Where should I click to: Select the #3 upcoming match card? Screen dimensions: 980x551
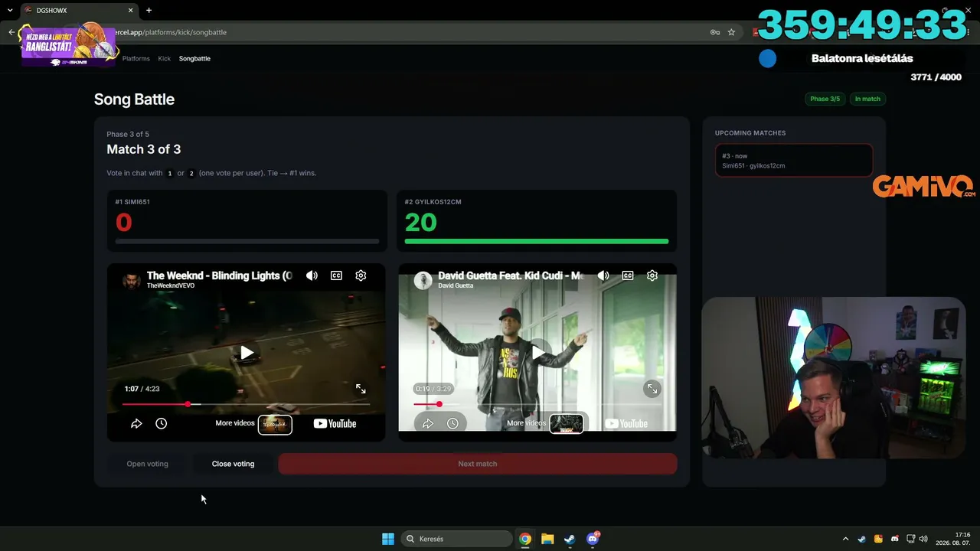794,161
